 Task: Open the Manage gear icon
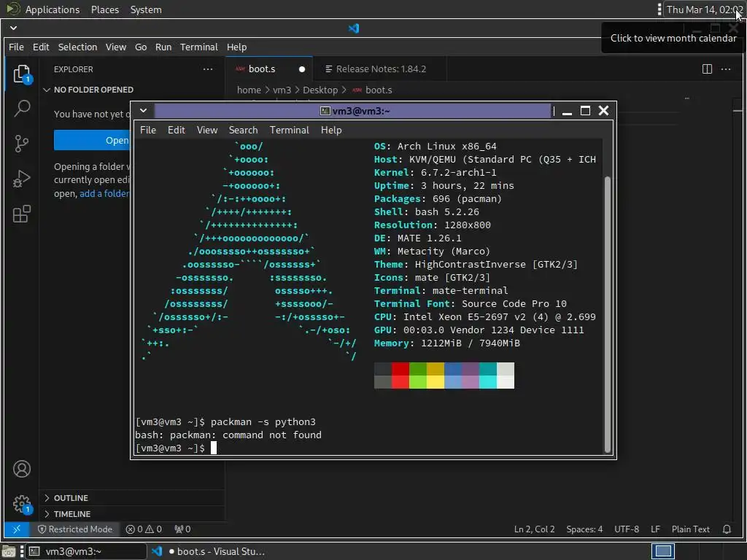pyautogui.click(x=22, y=504)
